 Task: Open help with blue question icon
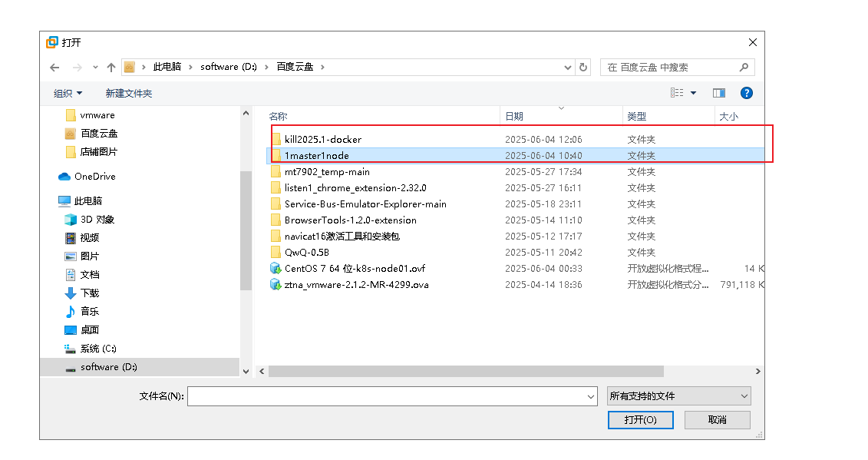(x=747, y=93)
